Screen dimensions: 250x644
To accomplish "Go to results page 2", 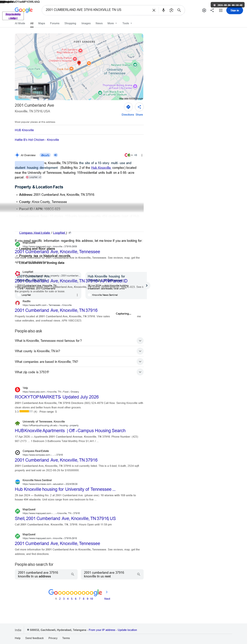I will (x=60, y=599).
